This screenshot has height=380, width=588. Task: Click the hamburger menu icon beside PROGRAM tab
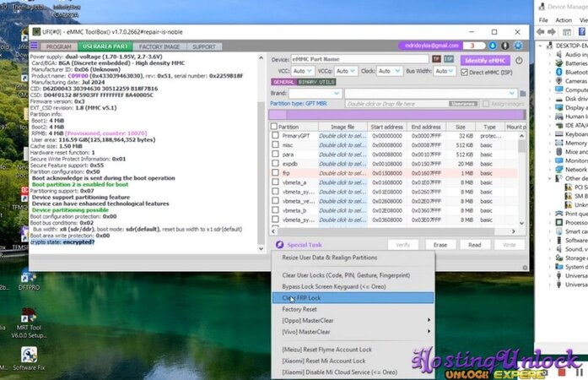click(35, 46)
